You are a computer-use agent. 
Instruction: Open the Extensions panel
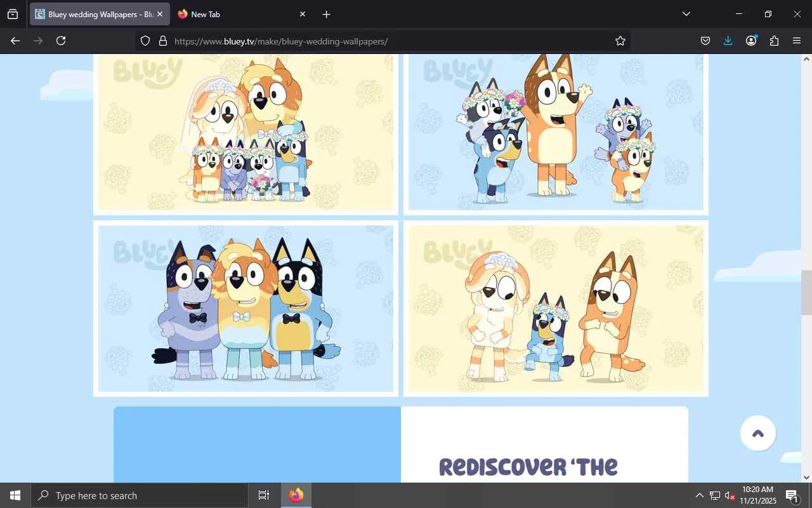point(774,41)
